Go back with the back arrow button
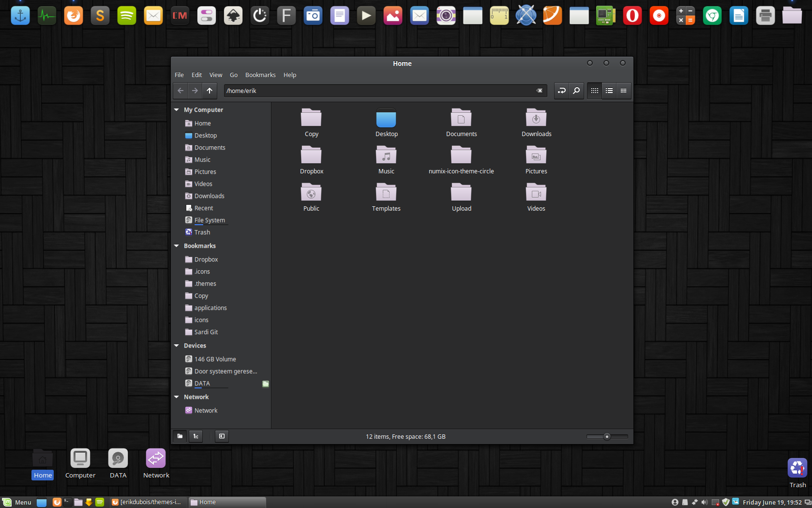 tap(180, 91)
